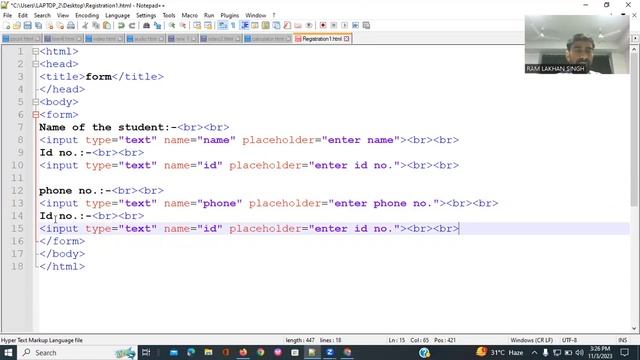Click the Close All toolbar icon
640x360 pixels.
(x=60, y=25)
